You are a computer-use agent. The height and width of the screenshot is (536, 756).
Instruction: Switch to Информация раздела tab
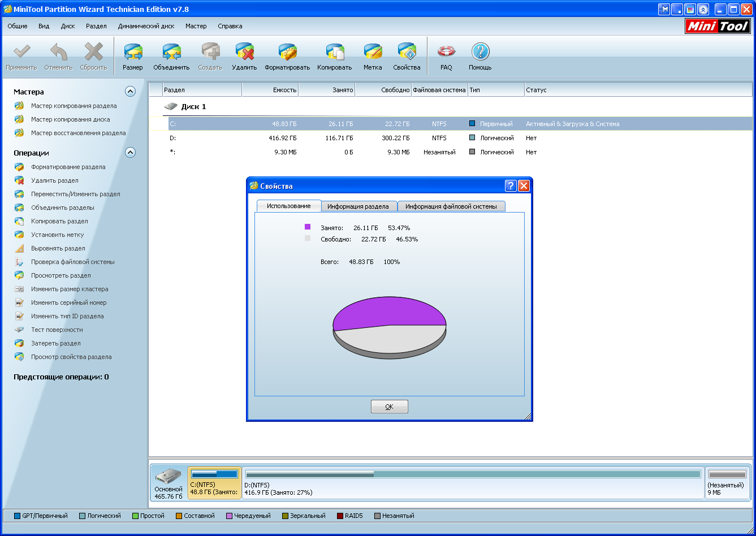[x=358, y=206]
